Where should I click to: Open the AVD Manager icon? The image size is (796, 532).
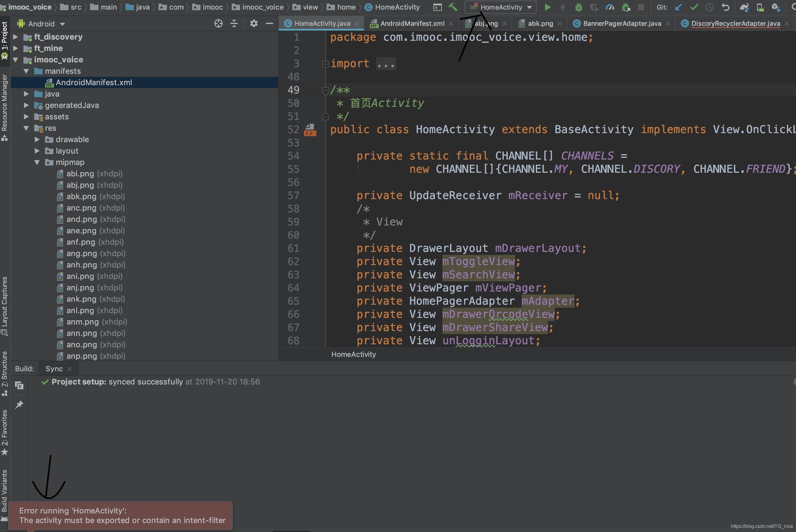coord(760,7)
